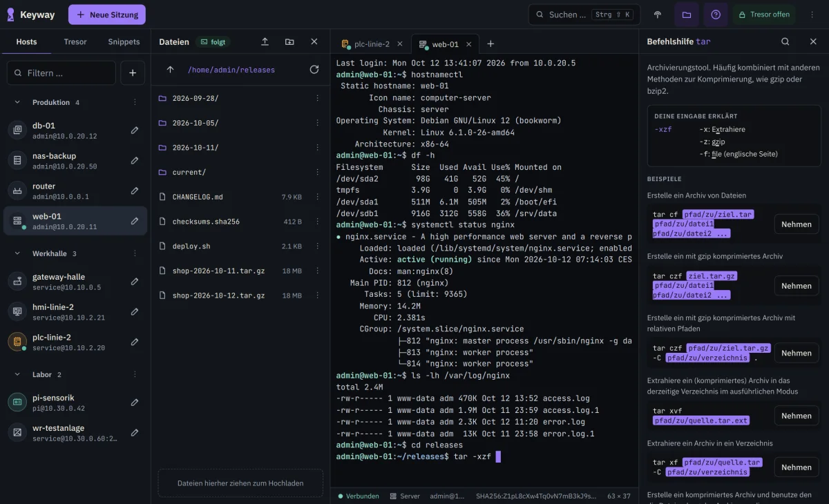Edit the db-01 host entry

pos(135,130)
